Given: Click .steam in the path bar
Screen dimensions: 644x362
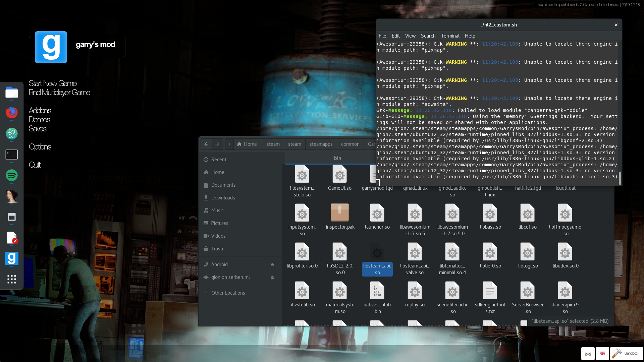Looking at the screenshot, I should pos(272,144).
